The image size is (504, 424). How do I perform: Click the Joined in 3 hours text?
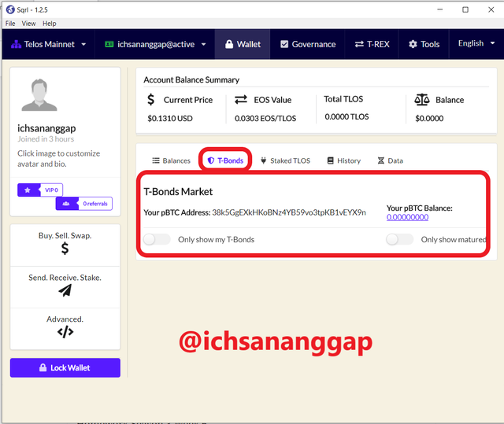pyautogui.click(x=46, y=139)
